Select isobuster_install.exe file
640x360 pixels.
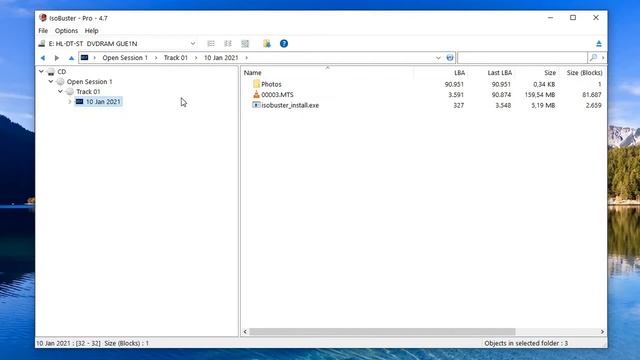point(290,105)
